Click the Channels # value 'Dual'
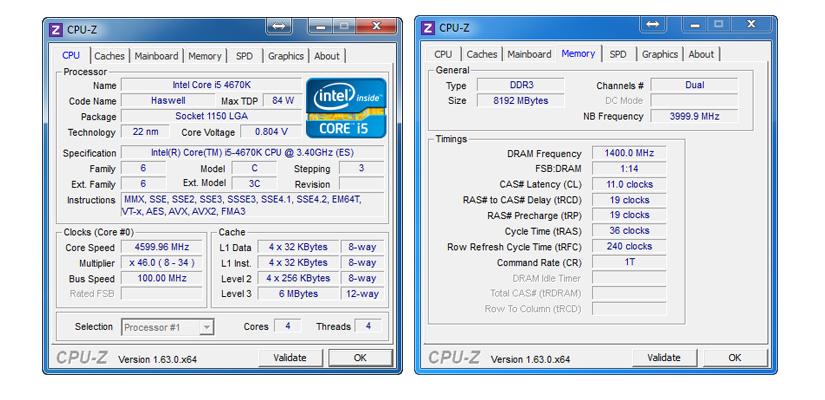The height and width of the screenshot is (400, 825). [695, 85]
